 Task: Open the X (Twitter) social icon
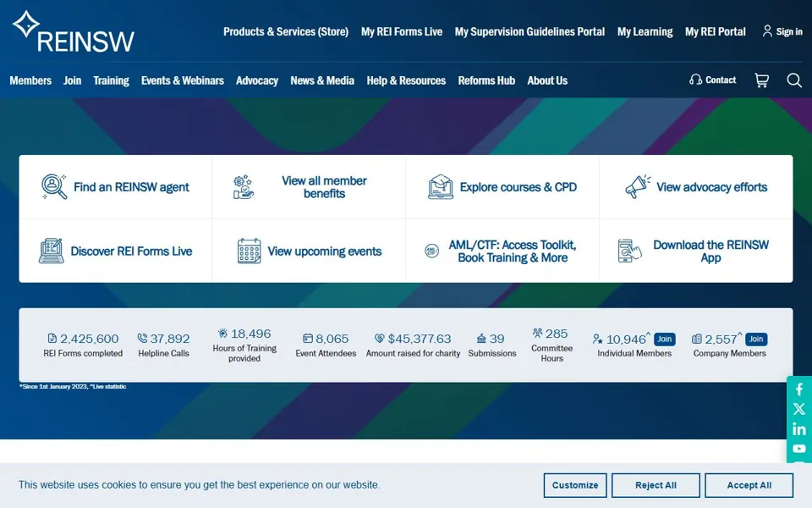[799, 409]
